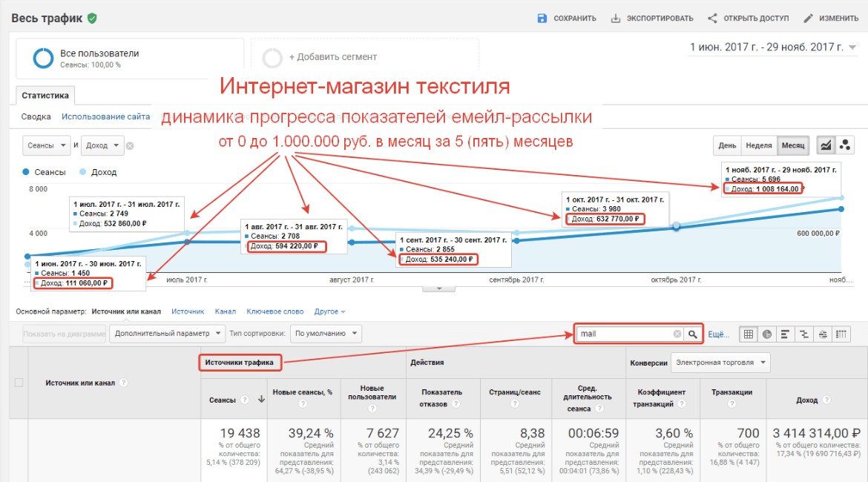The height and width of the screenshot is (482, 868).
Task: Click the Источник или канал column header
Action: coord(80,383)
